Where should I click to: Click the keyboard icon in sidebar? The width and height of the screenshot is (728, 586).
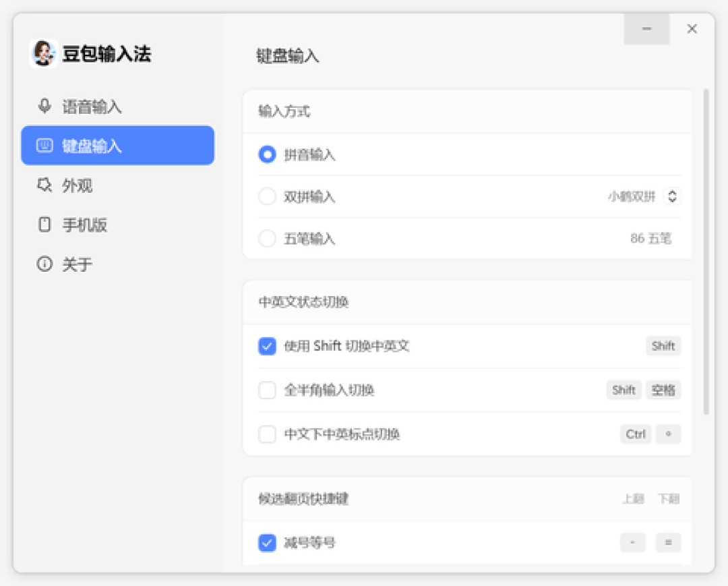pyautogui.click(x=44, y=146)
